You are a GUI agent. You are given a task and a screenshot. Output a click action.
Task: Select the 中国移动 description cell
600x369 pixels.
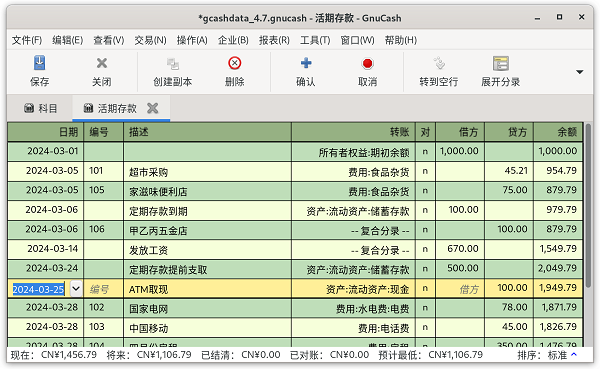tap(207, 327)
